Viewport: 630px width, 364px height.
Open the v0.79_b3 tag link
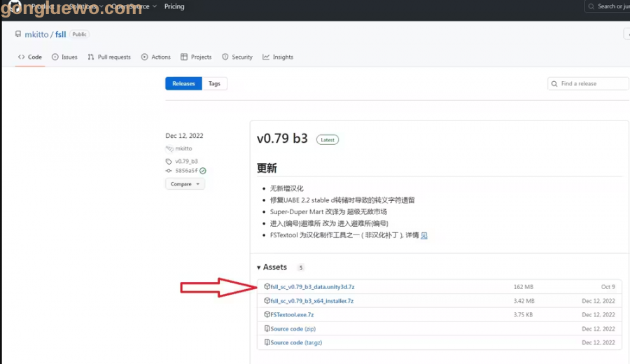[x=186, y=161]
